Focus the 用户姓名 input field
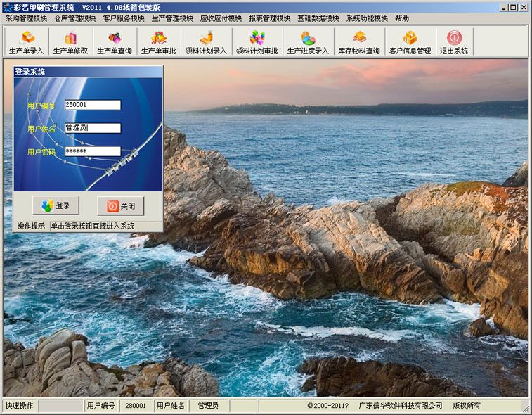The image size is (532, 415). (x=93, y=128)
